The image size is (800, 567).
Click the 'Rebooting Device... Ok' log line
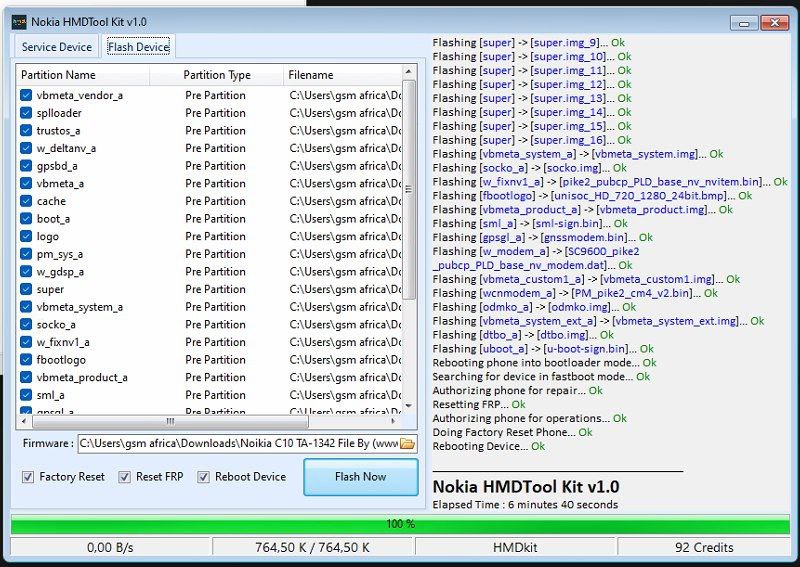(x=489, y=447)
